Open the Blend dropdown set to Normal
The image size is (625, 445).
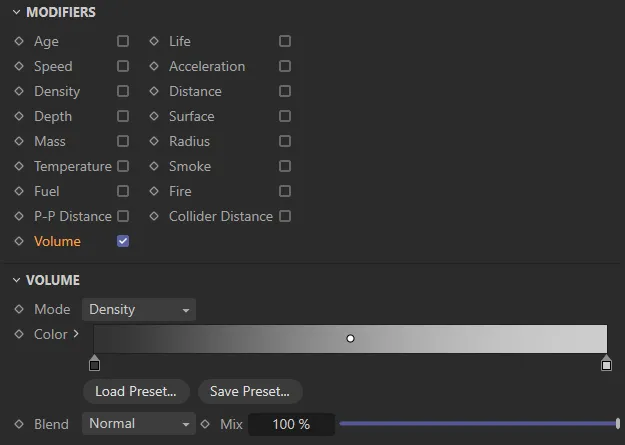139,424
